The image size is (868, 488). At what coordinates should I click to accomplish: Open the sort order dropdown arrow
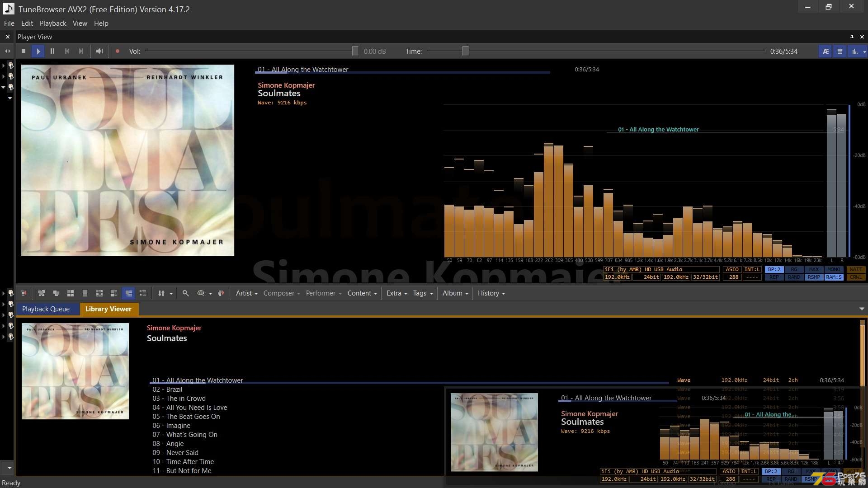[171, 294]
